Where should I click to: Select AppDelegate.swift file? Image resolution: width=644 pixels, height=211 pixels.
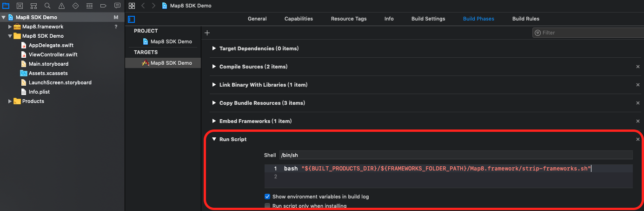point(51,45)
